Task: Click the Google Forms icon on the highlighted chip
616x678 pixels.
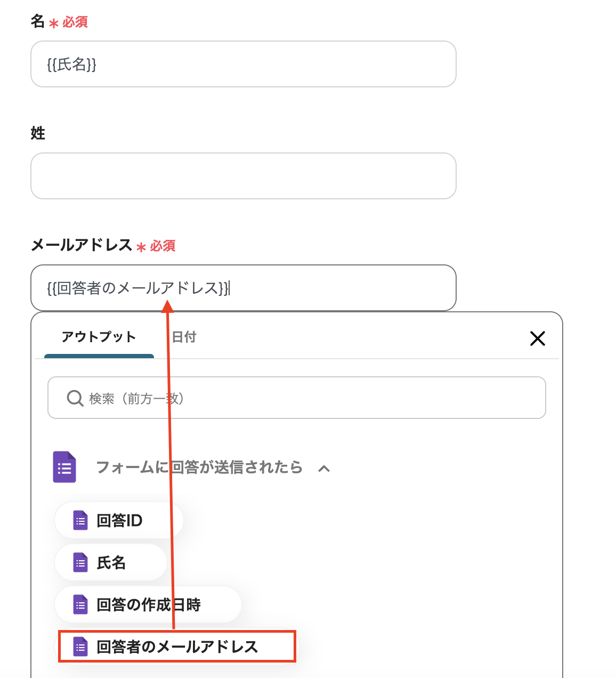Action: 80,647
